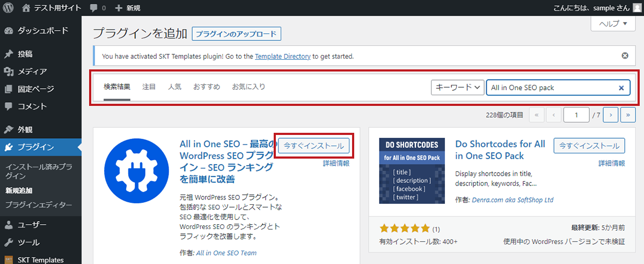
Task: Open the Template Directory link
Action: (282, 56)
